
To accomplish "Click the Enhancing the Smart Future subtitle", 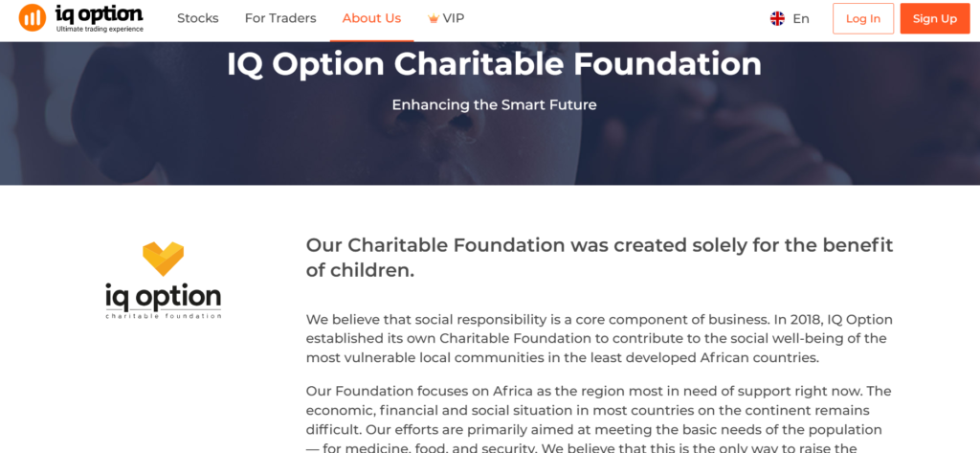I will [x=495, y=105].
